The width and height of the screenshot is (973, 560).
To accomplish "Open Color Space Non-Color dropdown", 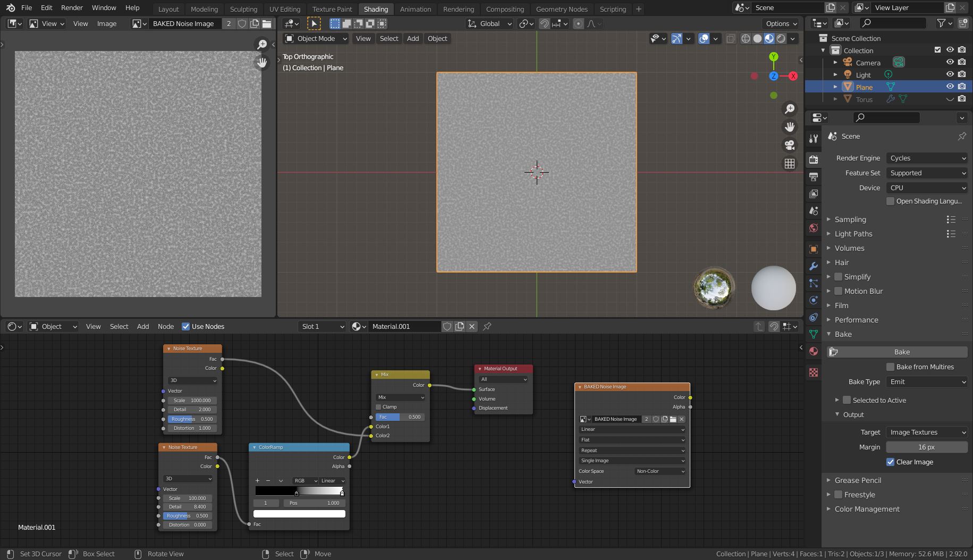I will (660, 471).
